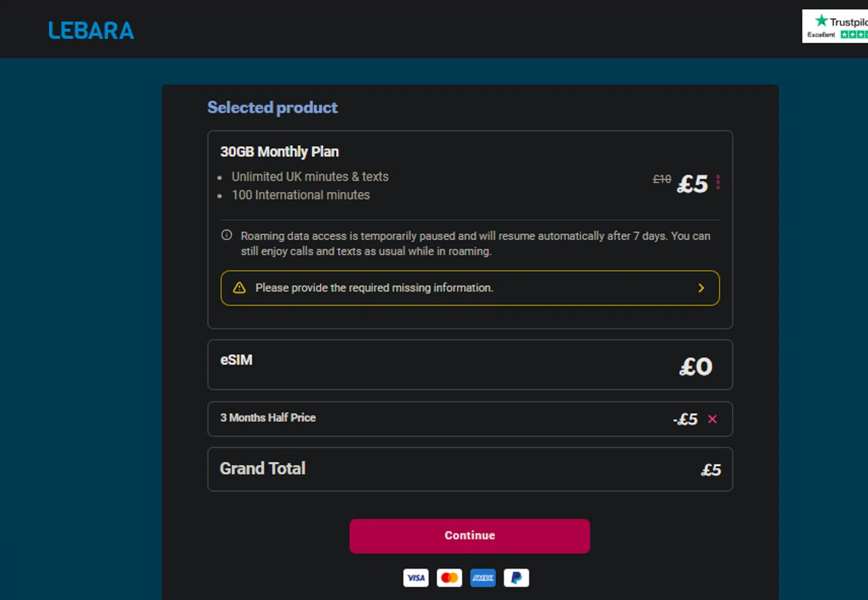Click the eSIM row label
Viewport: 868px width, 600px height.
tap(236, 360)
